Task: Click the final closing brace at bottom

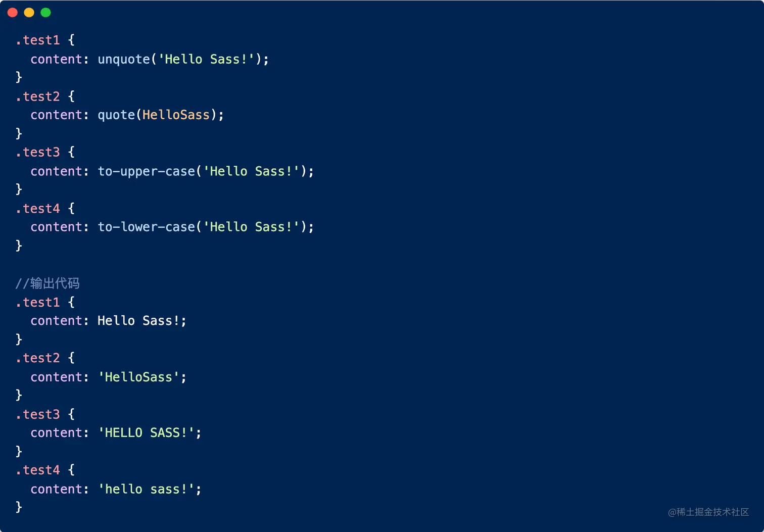Action: pyautogui.click(x=19, y=507)
